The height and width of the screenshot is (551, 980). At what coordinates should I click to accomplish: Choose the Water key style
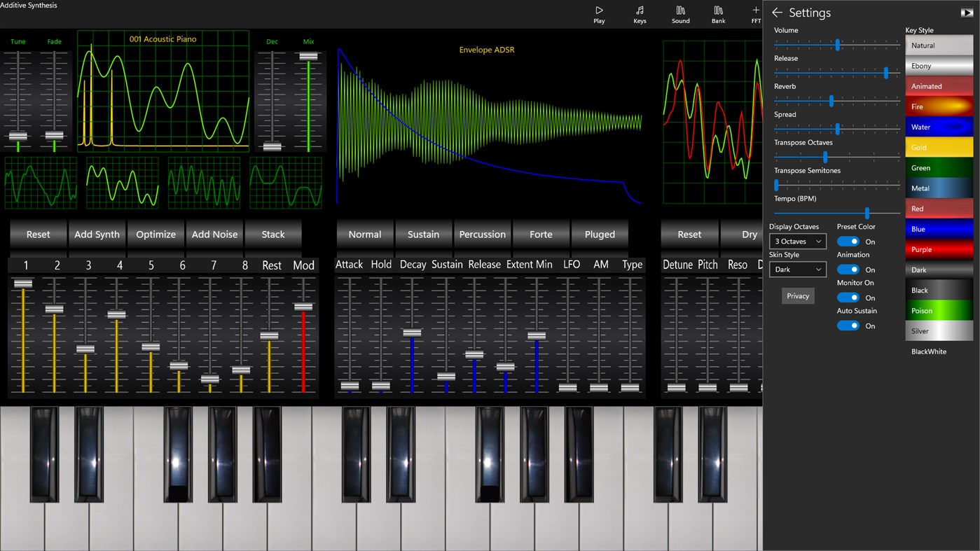click(939, 127)
